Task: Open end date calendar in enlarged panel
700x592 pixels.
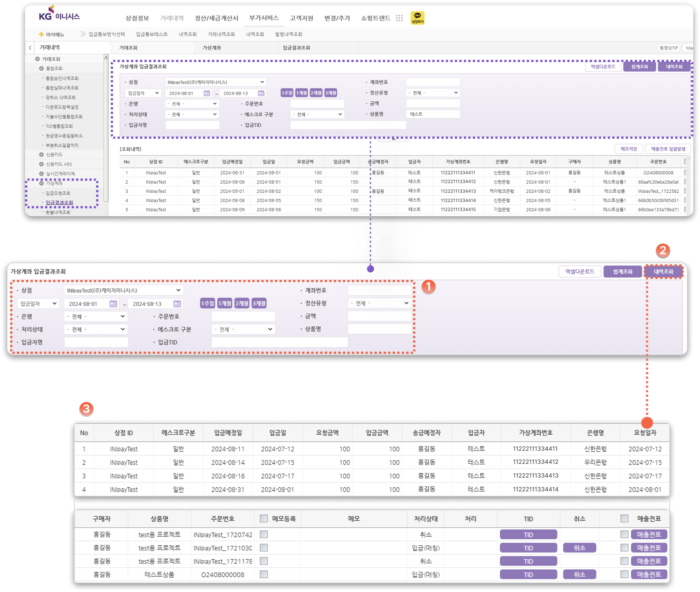Action: pyautogui.click(x=177, y=303)
